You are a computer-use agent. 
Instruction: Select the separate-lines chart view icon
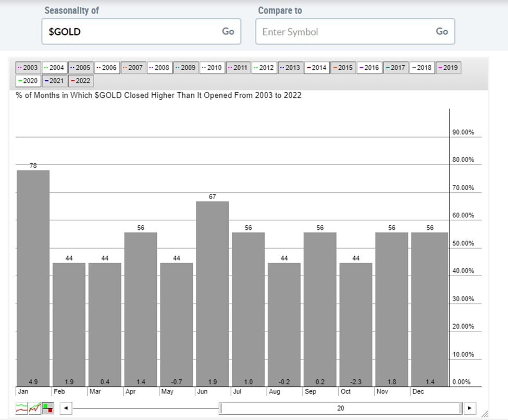point(22,408)
